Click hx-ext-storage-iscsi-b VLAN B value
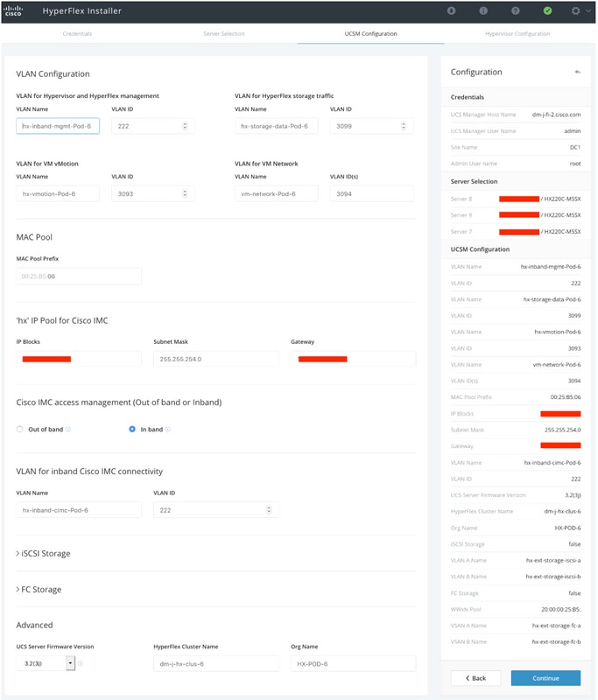Screen dimensions: 598x700 (x=553, y=577)
